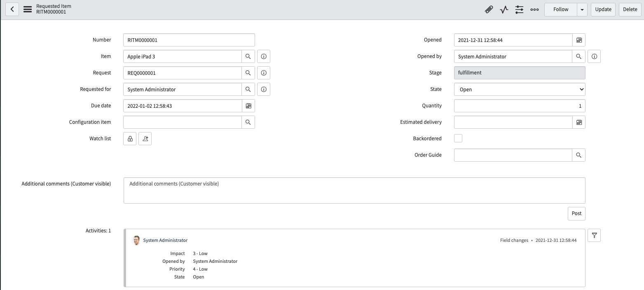This screenshot has width=644, height=290.
Task: Go back using the header back arrow
Action: [x=12, y=9]
